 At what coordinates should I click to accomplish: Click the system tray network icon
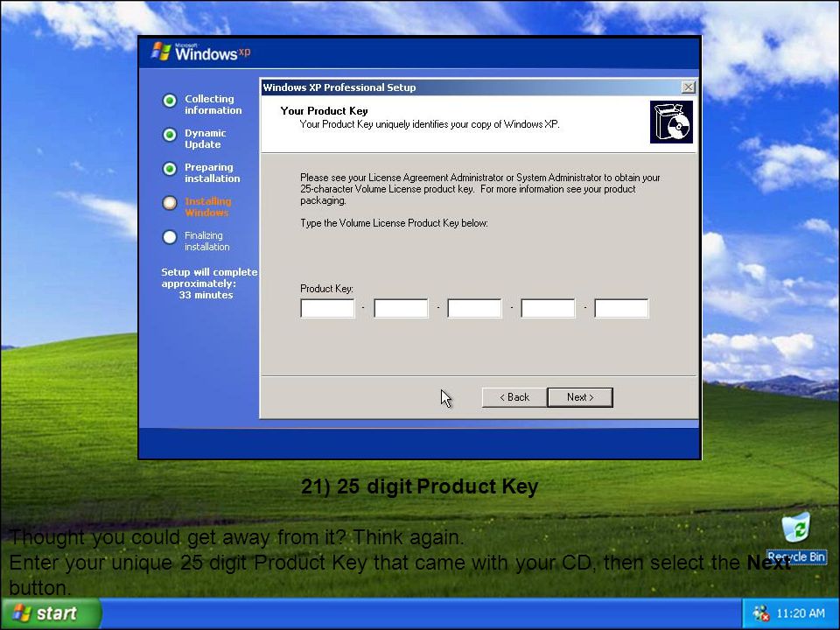tap(760, 613)
